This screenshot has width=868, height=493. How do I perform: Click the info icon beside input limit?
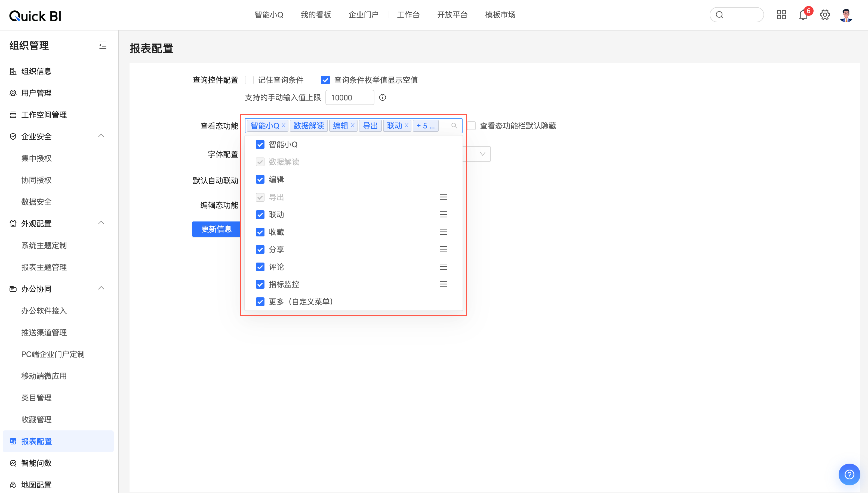[x=382, y=97]
